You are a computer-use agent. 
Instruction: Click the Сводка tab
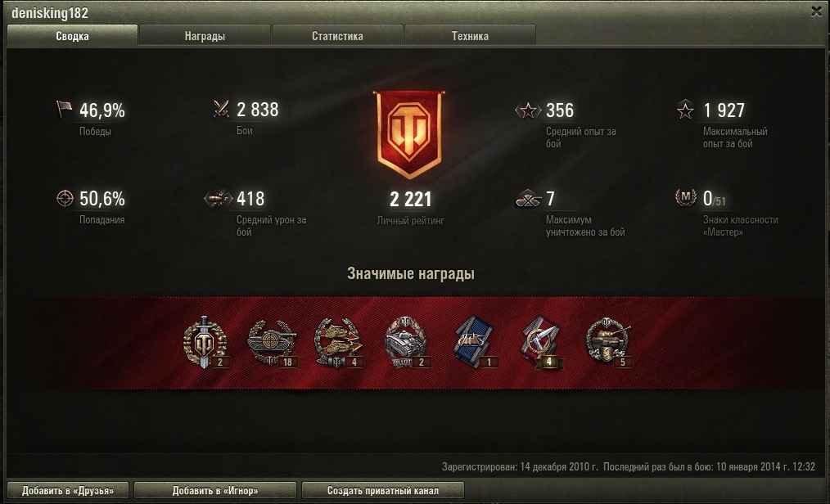coord(72,35)
